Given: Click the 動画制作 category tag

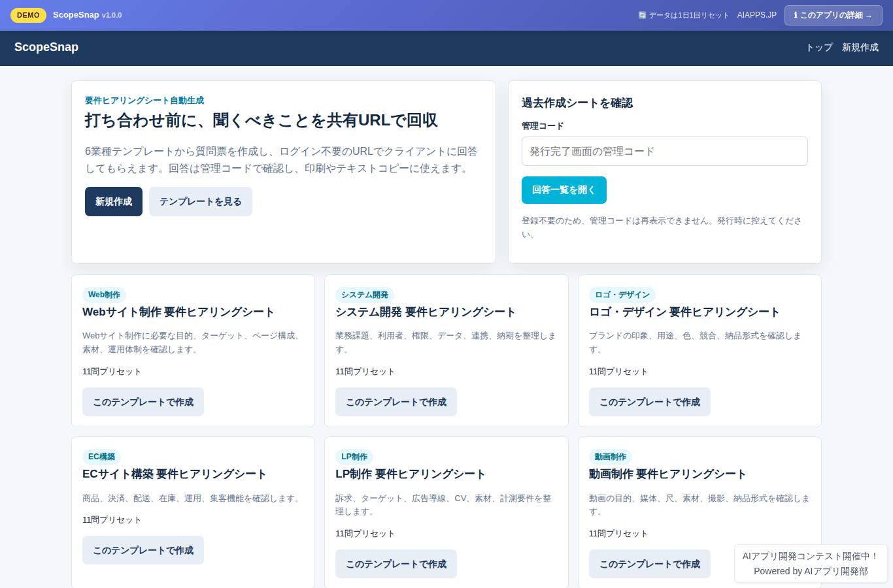Looking at the screenshot, I should pyautogui.click(x=611, y=457).
